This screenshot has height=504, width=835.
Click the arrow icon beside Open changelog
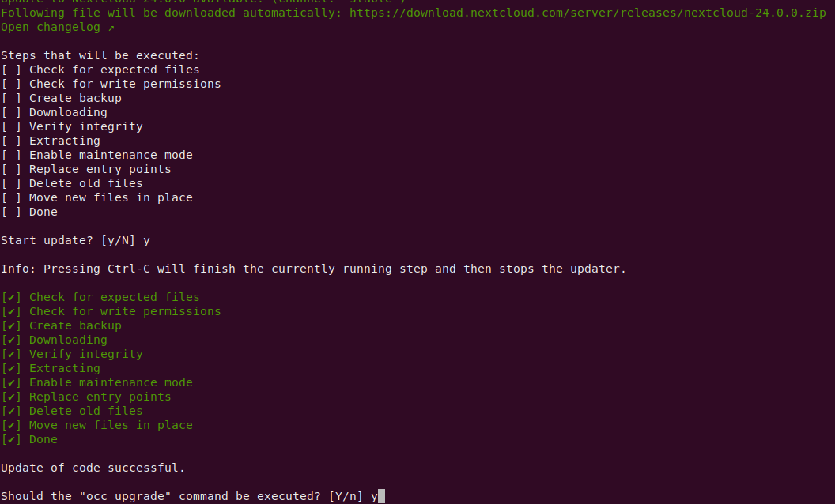tap(111, 28)
